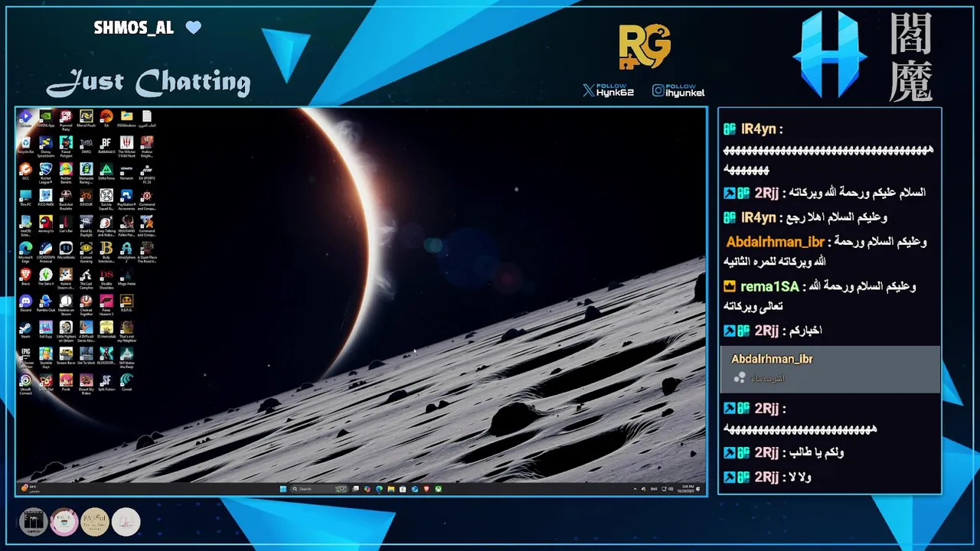Screen dimensions: 980x551
Task: Open the Instagram follow ihyunkel link
Action: 678,91
